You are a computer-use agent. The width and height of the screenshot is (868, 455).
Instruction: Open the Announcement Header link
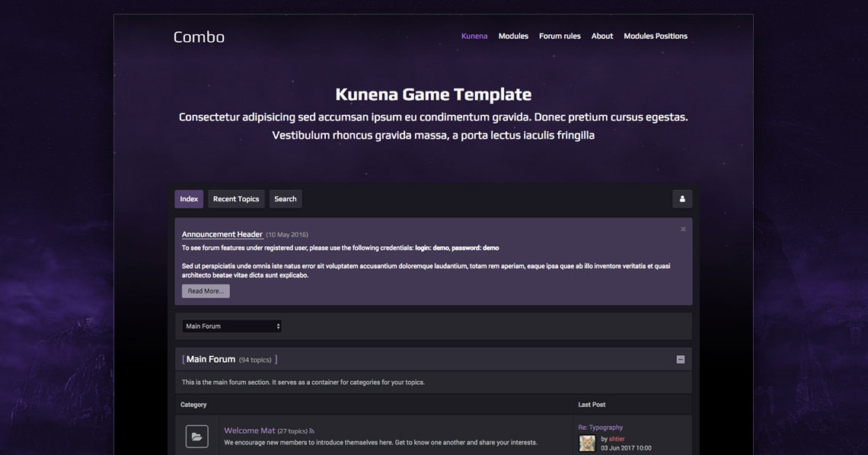point(222,235)
